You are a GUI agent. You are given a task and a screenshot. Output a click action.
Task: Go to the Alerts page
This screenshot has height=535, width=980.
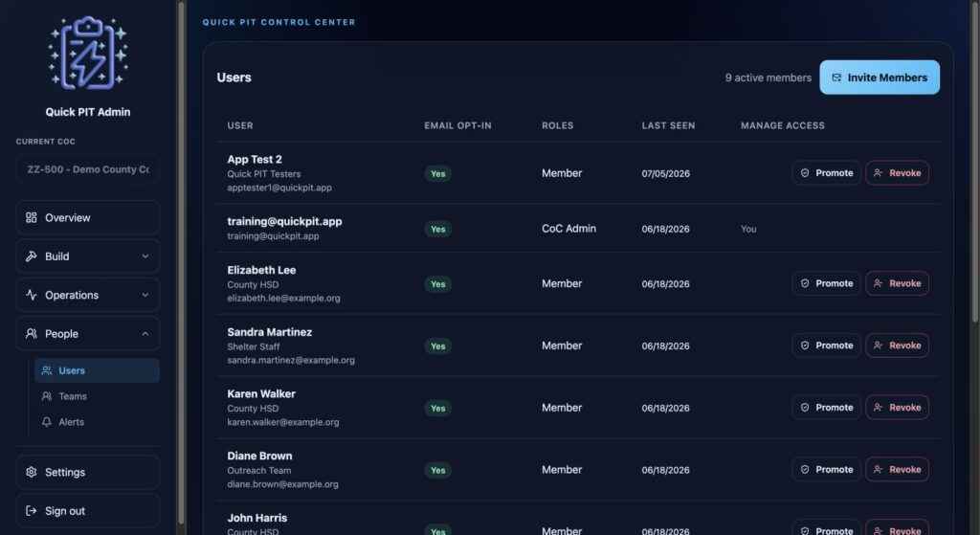coord(97,422)
